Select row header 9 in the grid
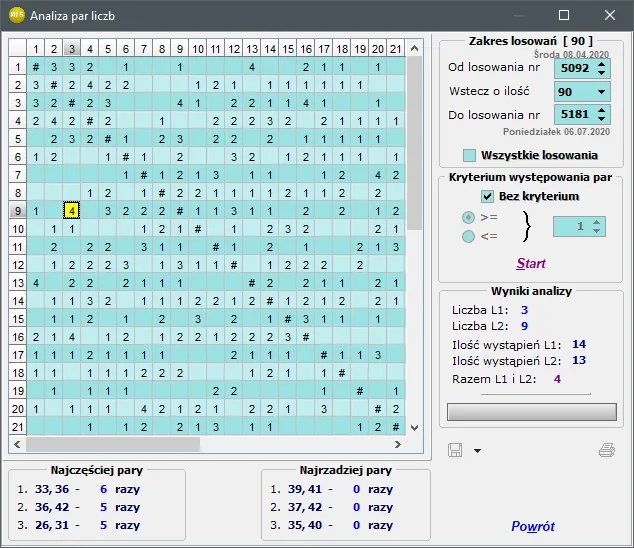 pyautogui.click(x=17, y=210)
